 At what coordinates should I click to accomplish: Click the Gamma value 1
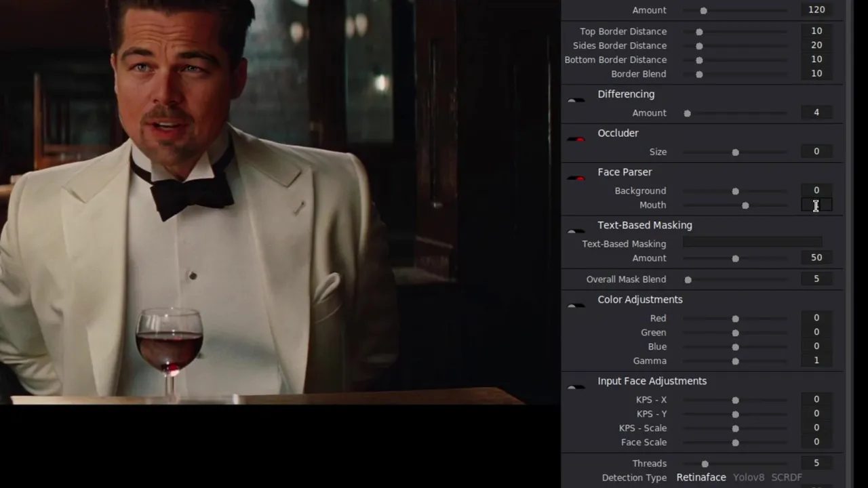coord(816,361)
